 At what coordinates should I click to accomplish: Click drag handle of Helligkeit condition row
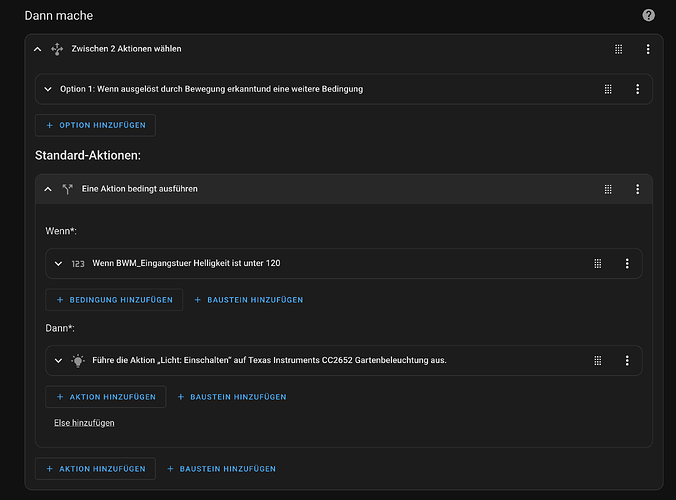(x=598, y=263)
